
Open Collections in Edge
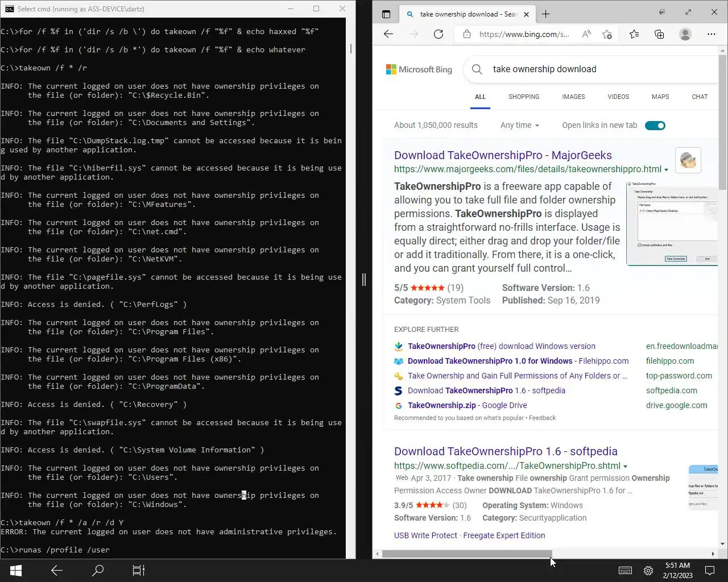click(x=659, y=34)
